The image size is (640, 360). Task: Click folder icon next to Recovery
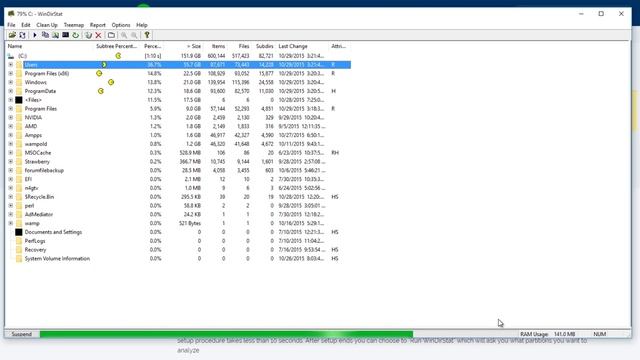[x=19, y=250]
